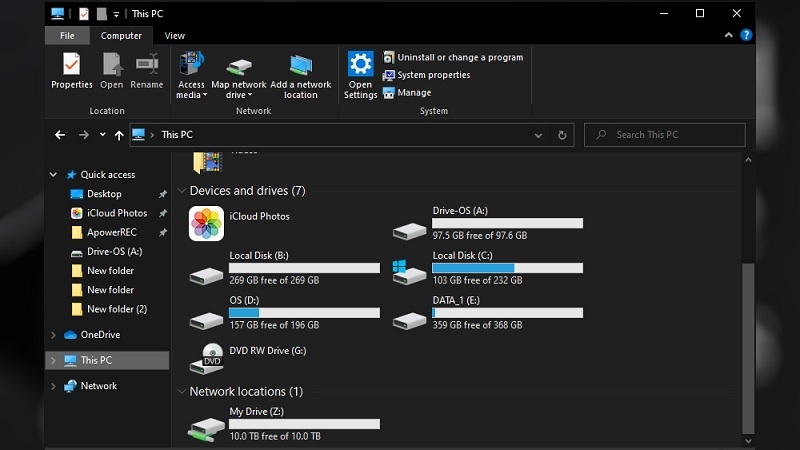Switch to the View ribbon tab

pyautogui.click(x=174, y=36)
